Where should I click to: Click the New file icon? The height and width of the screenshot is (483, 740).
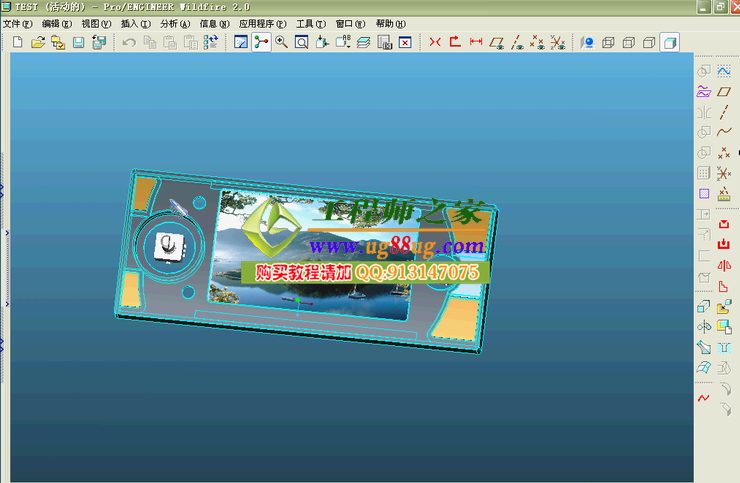17,42
